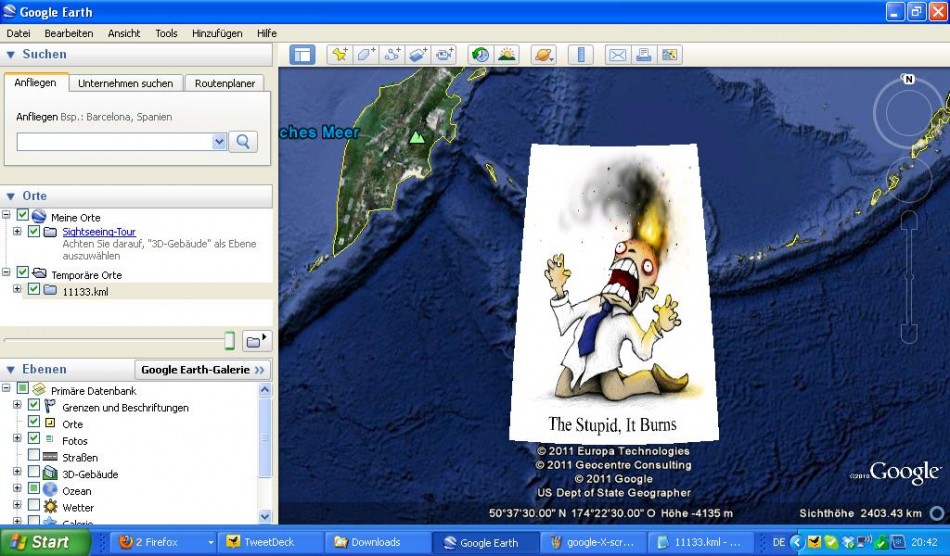
Task: Click the Google Earth-Galerie button
Action: (x=203, y=370)
